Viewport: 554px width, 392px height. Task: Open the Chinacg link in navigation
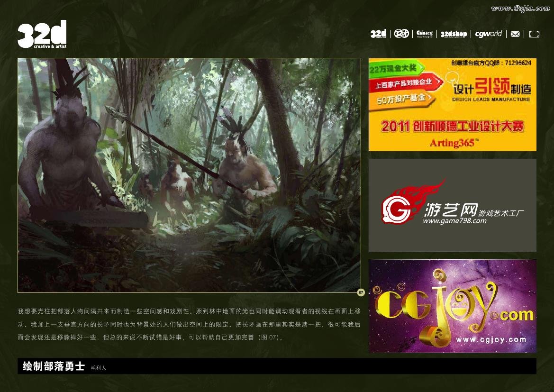tap(424, 34)
